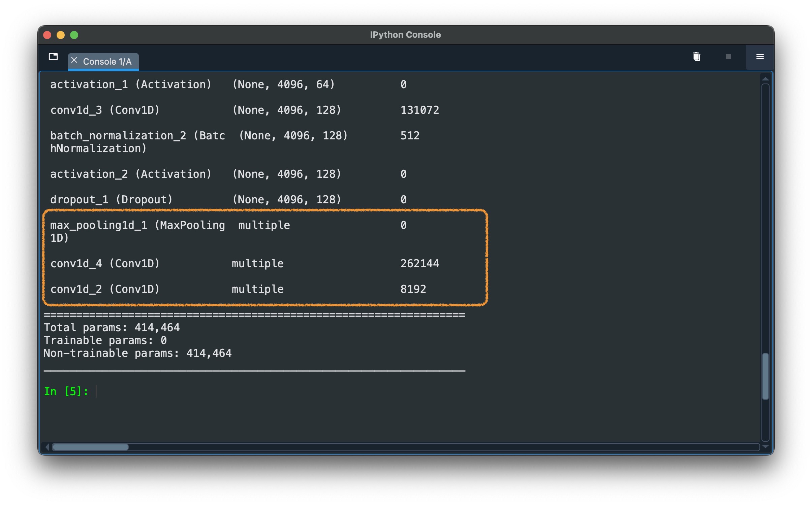Click the horizontal scrollbar thumb
Viewport: 812px width, 505px height.
pyautogui.click(x=90, y=447)
